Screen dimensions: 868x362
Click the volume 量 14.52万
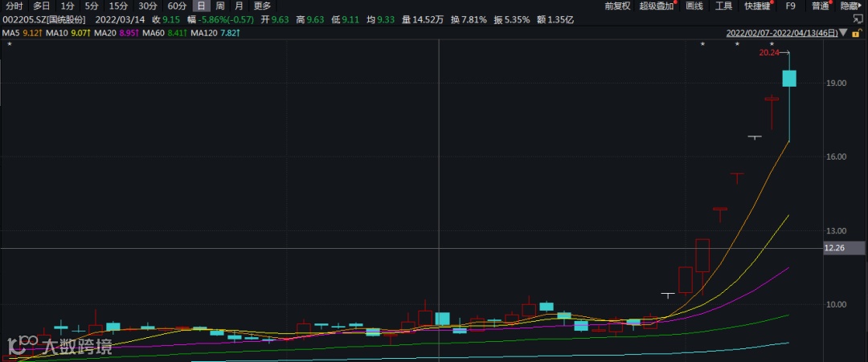point(423,20)
